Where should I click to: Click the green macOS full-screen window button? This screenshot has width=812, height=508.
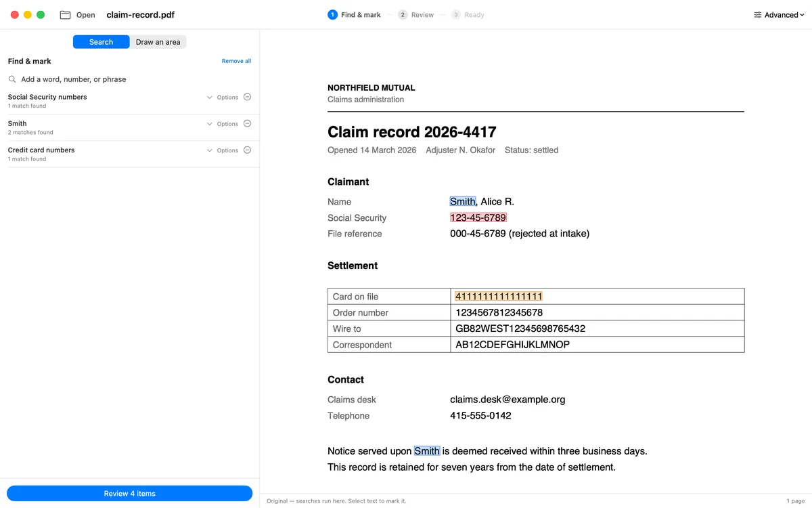[41, 15]
